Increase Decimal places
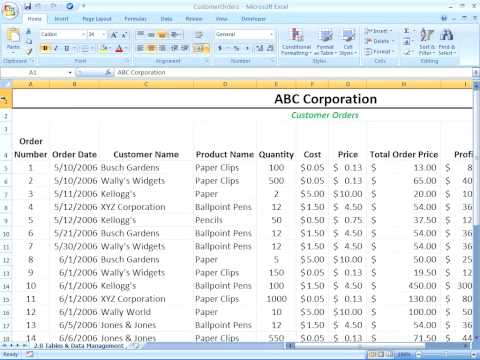This screenshot has width=480, height=360. (260, 48)
